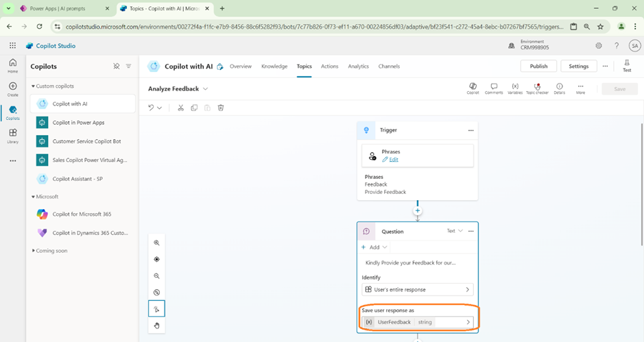Click the trash delete icon
The image size is (644, 342).
click(x=221, y=108)
